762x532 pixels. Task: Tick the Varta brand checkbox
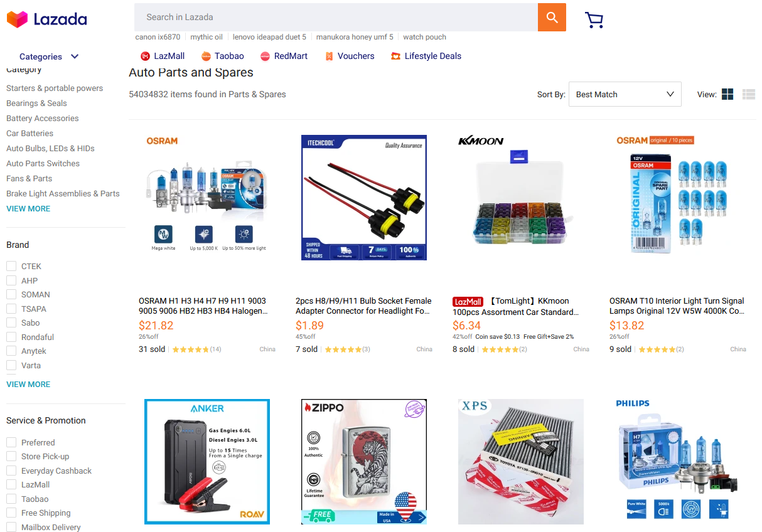pyautogui.click(x=11, y=365)
